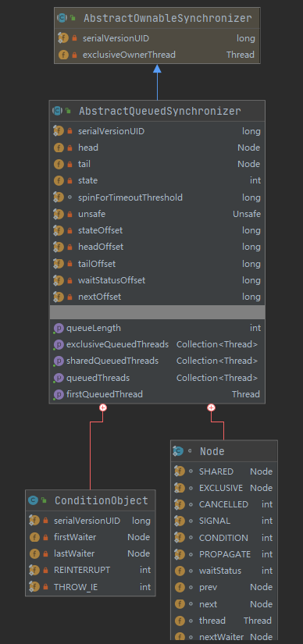Click the property icon beside queueLength
The height and width of the screenshot is (644, 303).
59,328
